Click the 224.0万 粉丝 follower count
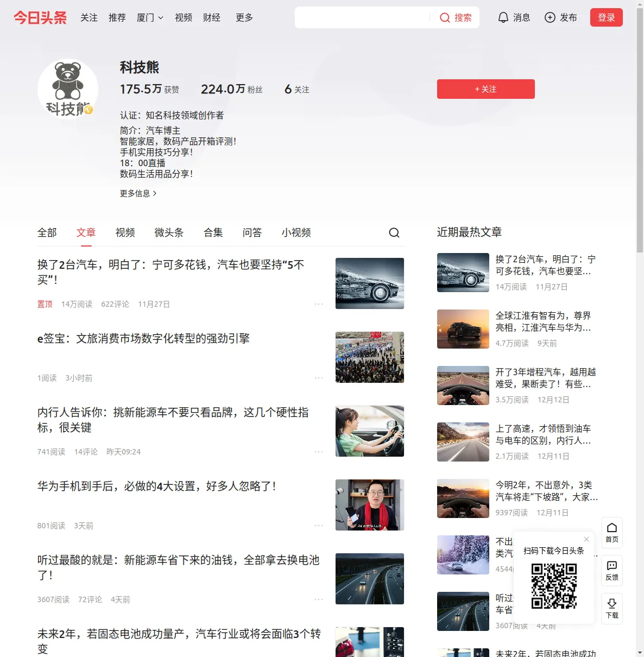Image resolution: width=644 pixels, height=657 pixels. (232, 89)
